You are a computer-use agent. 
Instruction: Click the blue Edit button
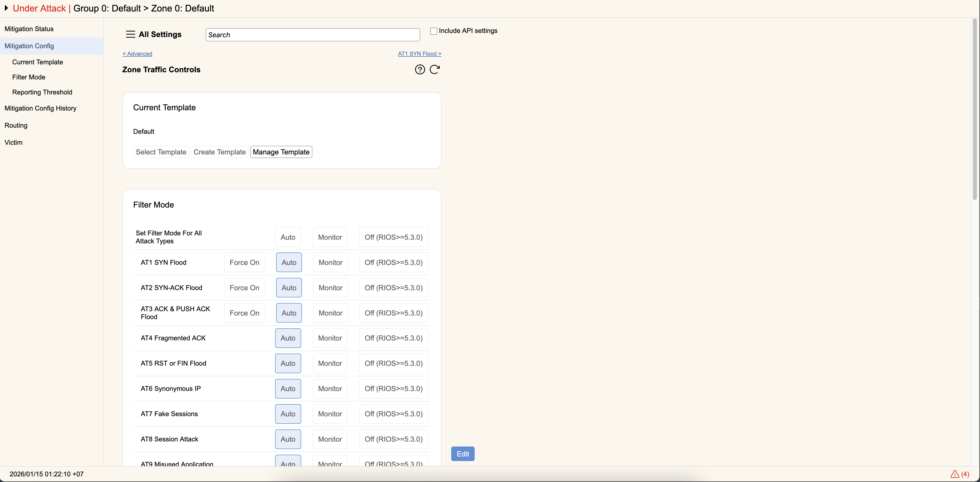463,454
